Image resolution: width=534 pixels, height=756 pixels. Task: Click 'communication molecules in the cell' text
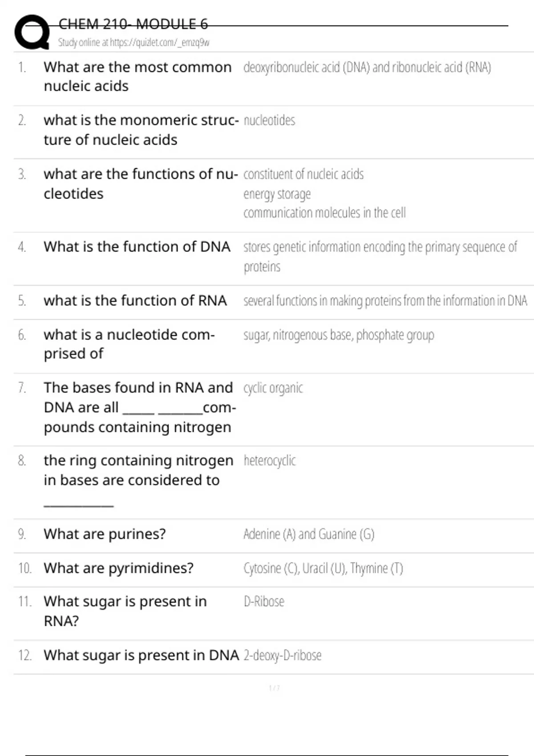(324, 213)
